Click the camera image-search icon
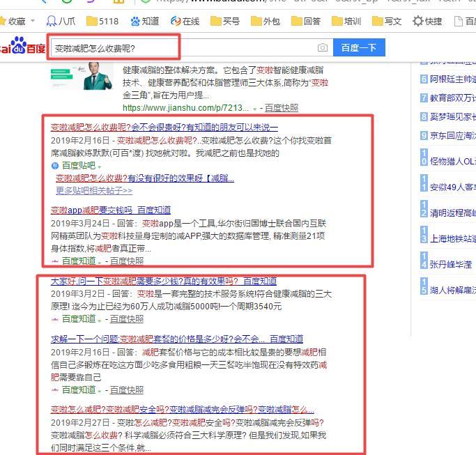The width and height of the screenshot is (476, 455). tap(323, 47)
